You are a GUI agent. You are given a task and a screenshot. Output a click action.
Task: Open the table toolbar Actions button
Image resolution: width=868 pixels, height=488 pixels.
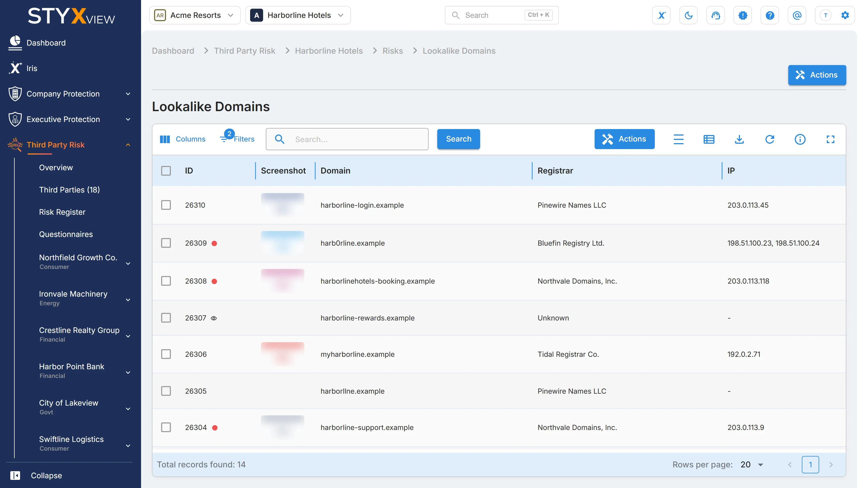coord(624,139)
